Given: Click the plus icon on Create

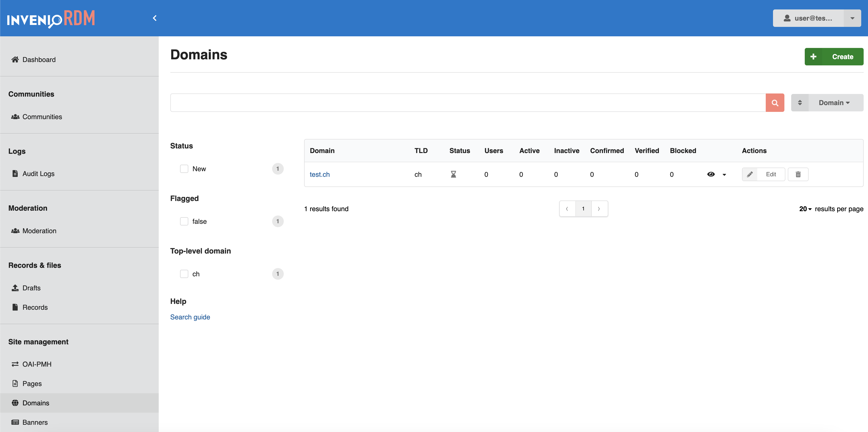Looking at the screenshot, I should (813, 57).
